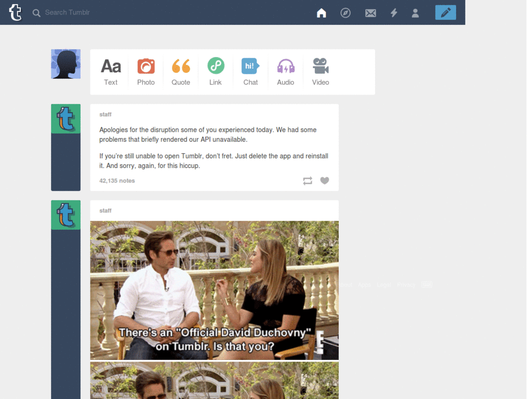Open the Inbox envelope icon
The image size is (532, 399).
pyautogui.click(x=370, y=13)
